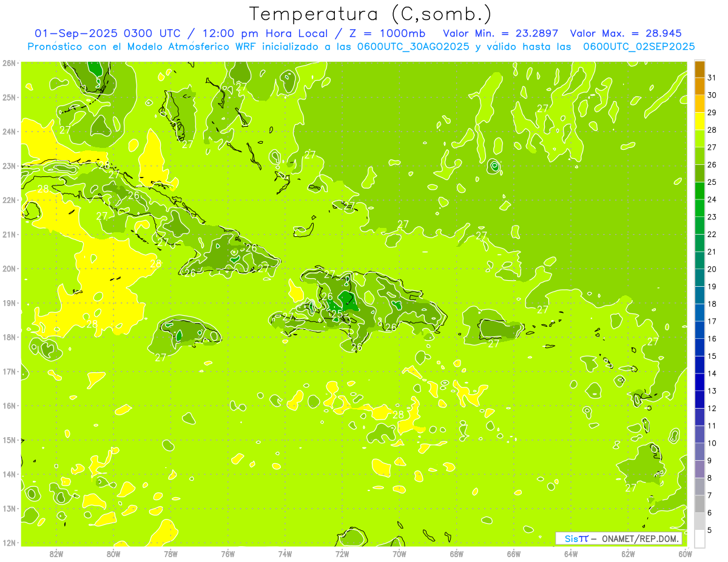
Task: Click the 12N latitude axis label
Action: click(8, 543)
